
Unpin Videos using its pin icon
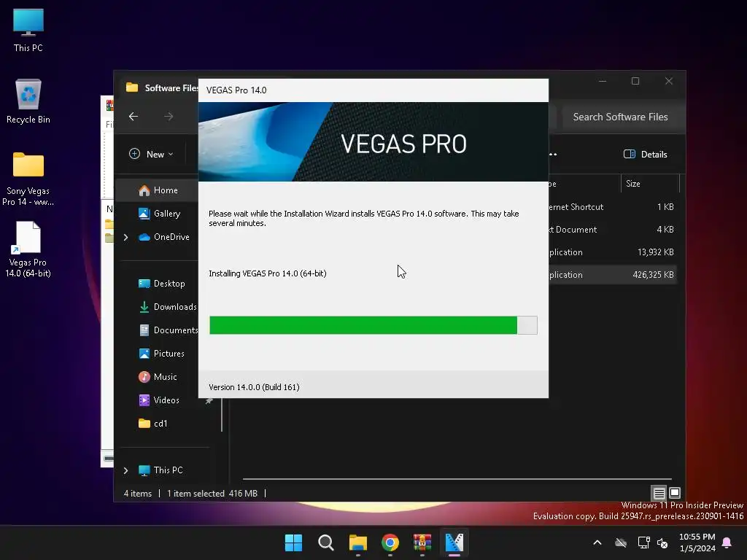click(209, 400)
